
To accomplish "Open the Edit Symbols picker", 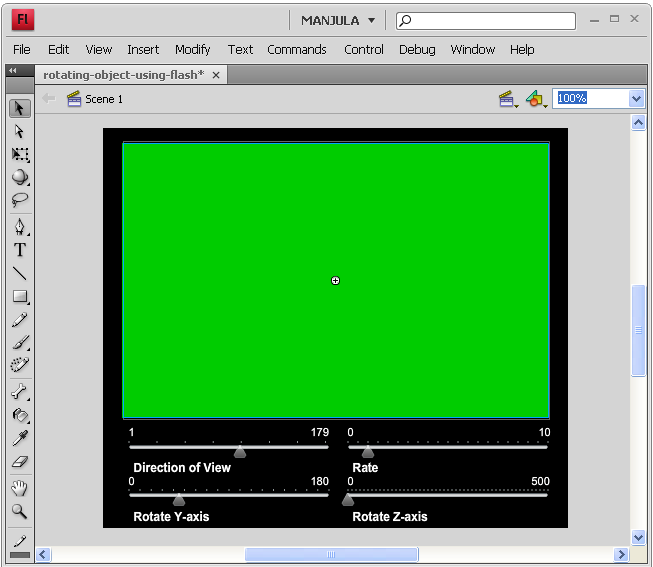I will (536, 99).
